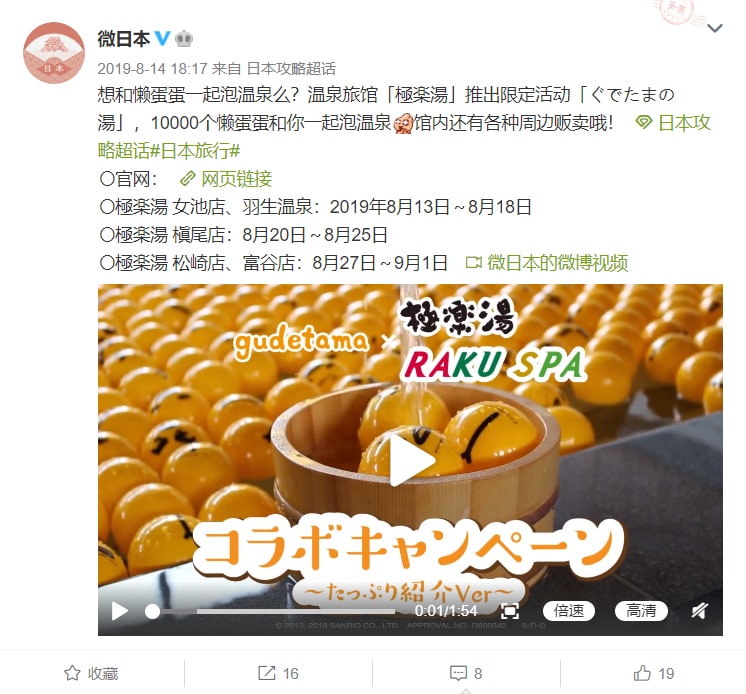Expand the post options chevron menu

[x=715, y=29]
